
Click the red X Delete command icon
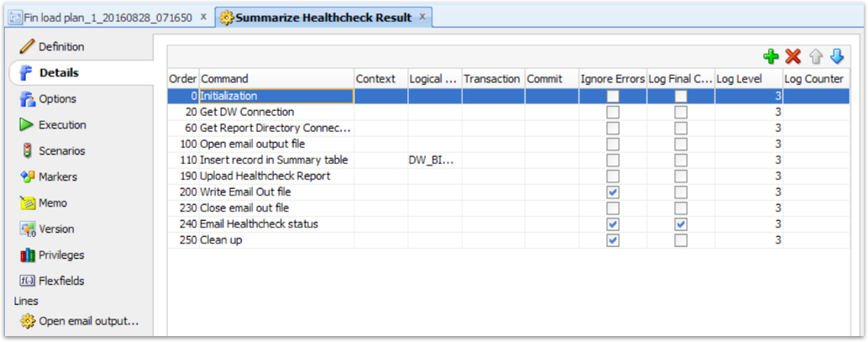(x=793, y=56)
